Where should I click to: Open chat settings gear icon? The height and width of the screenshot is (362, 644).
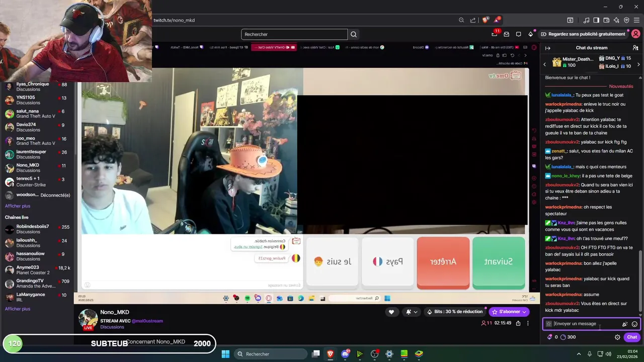pos(617,337)
